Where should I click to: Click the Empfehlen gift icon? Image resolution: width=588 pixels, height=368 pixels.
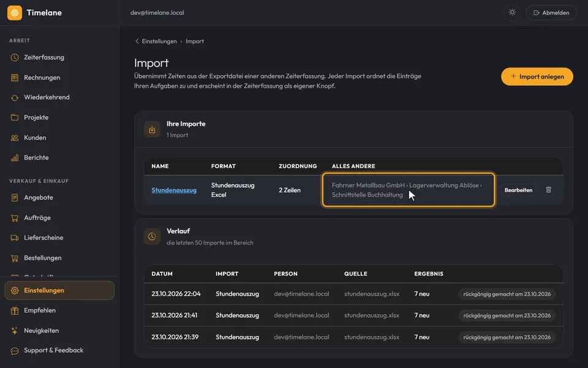click(x=15, y=310)
